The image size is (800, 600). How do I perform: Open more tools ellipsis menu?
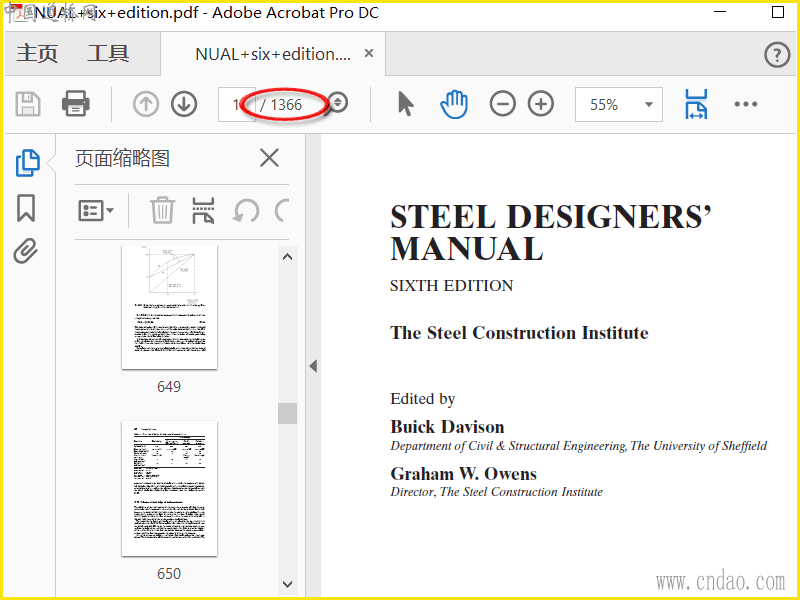click(x=746, y=104)
